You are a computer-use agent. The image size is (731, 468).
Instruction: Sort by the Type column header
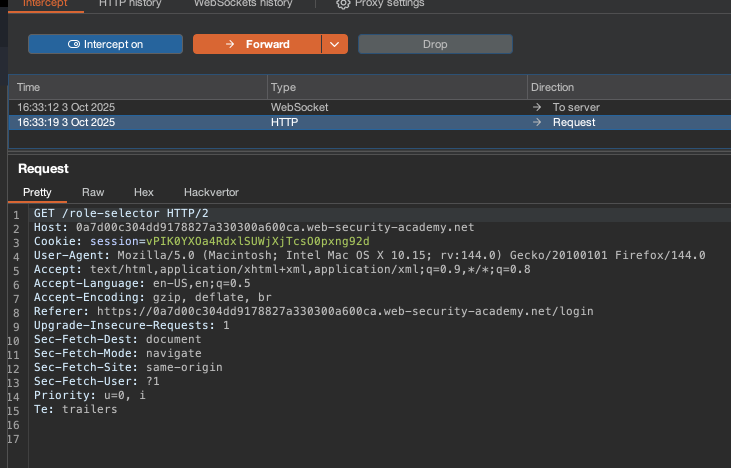tap(397, 88)
